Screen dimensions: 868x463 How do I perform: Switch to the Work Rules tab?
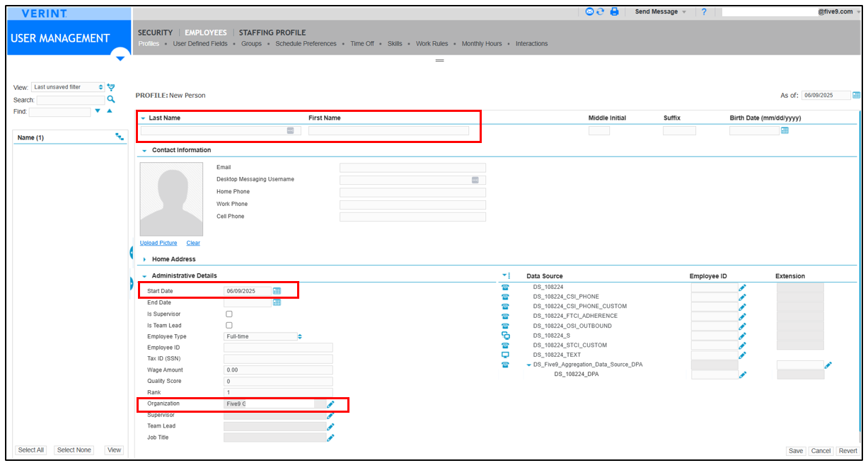tap(432, 44)
